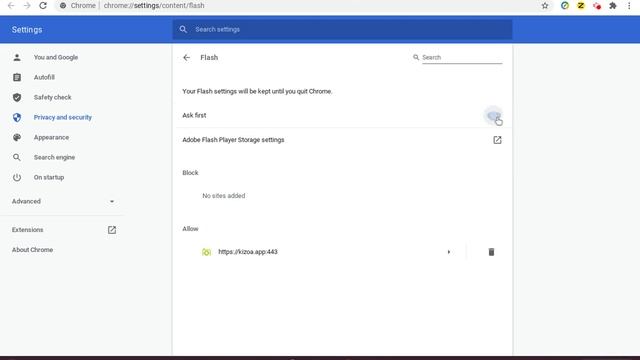Click Adobe Flash Player Storage settings text
The image size is (640, 360).
[233, 140]
